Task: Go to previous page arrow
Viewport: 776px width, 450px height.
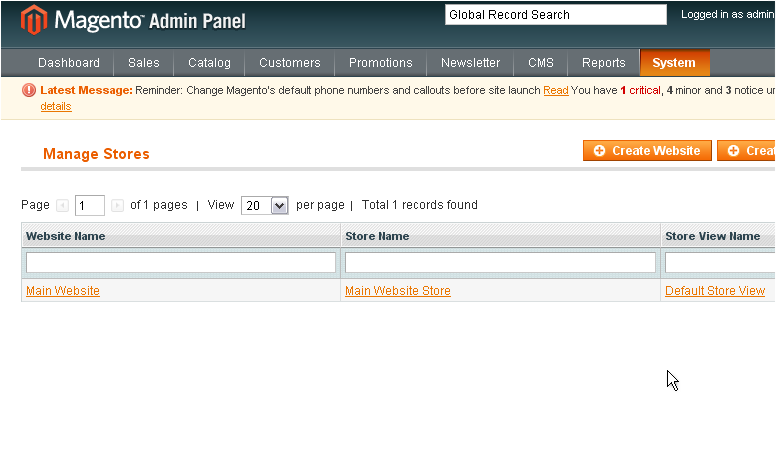Action: pyautogui.click(x=62, y=205)
